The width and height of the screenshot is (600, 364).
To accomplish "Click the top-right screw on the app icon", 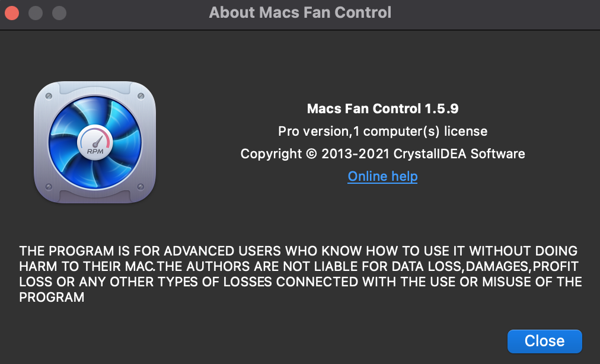I will [141, 95].
